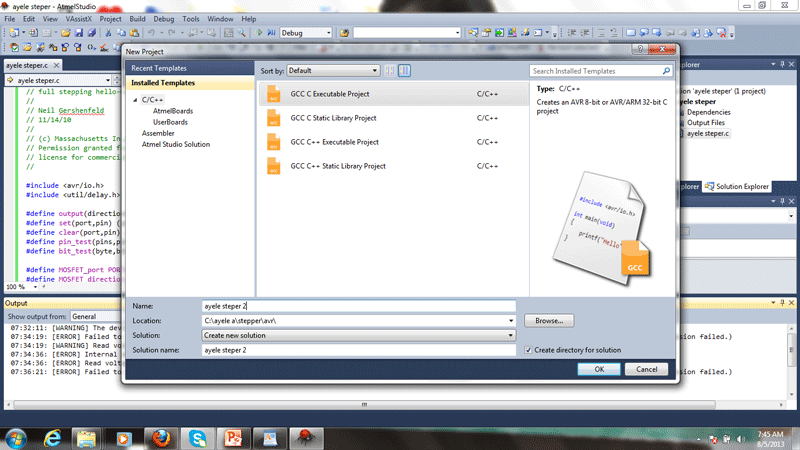Viewport: 800px width, 450px height.
Task: Click the bookmark-delete icon with red X
Action: 721,33
